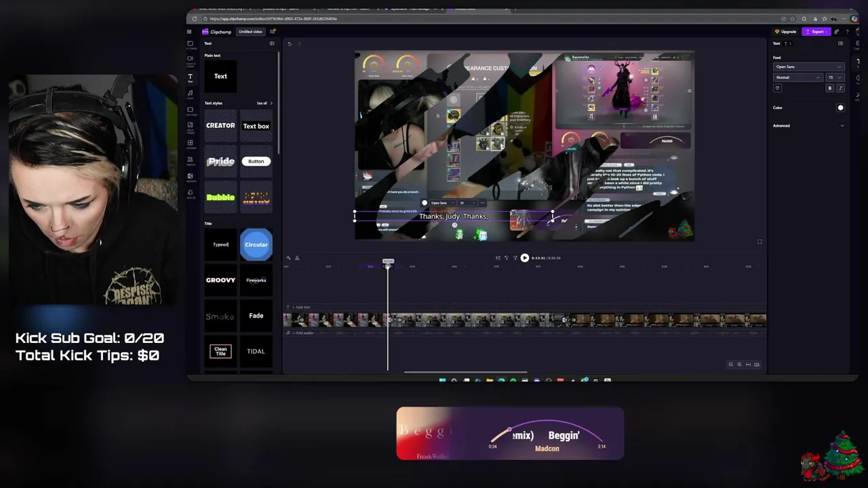Open the font size 13 dropdown
868x488 pixels.
click(835, 77)
